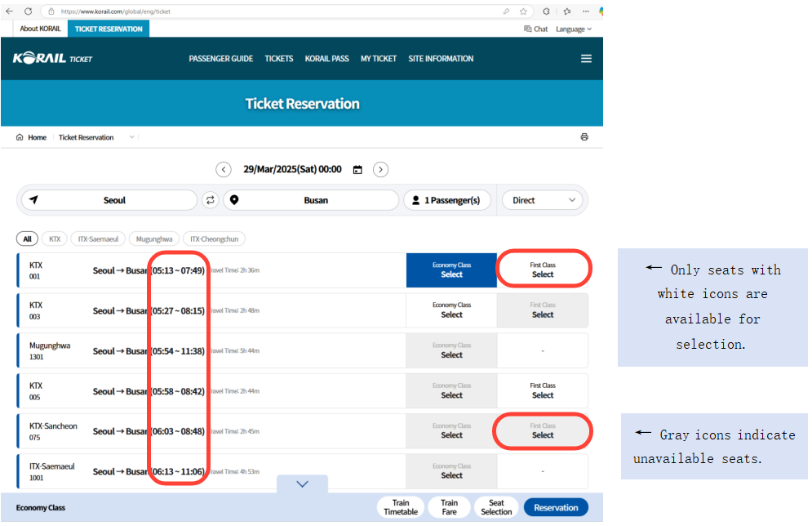Swap departure and arrival stations

[211, 200]
